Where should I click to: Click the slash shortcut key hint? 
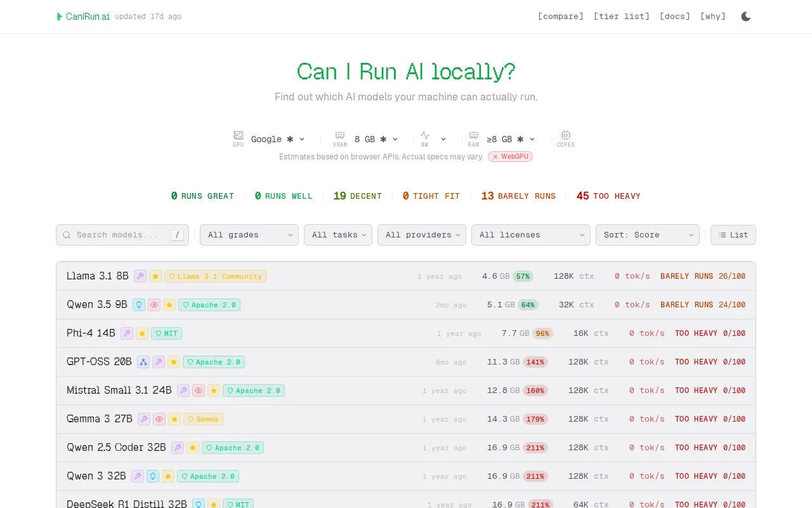(x=178, y=235)
